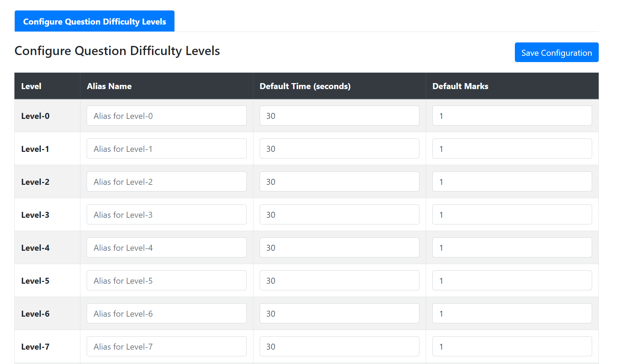Click the Alias for Level-7 text box
The image size is (617, 364).
(x=166, y=346)
